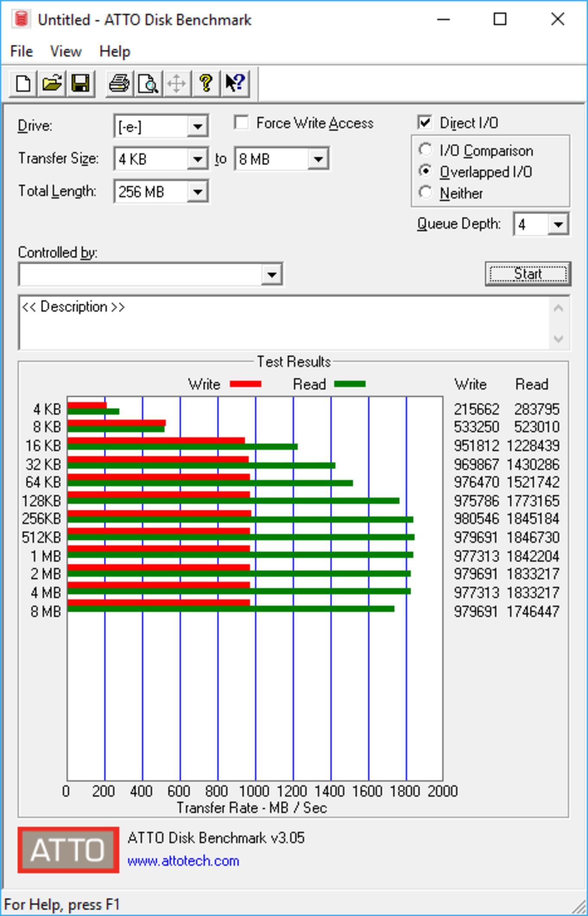
Task: Open the 8 MB transfer size dropdown
Action: click(x=318, y=159)
